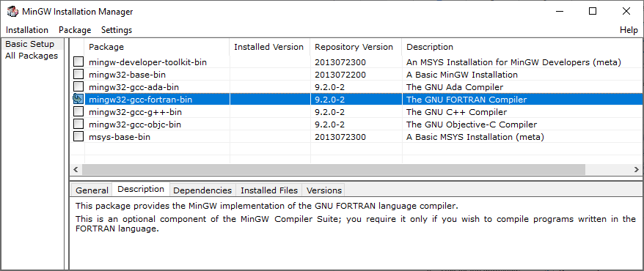
Task: Click 'The GNU Objective-C Compiler' description
Action: click(472, 125)
